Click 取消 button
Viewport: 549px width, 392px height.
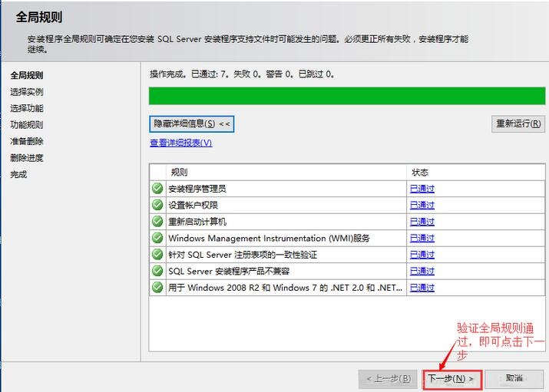(x=514, y=379)
